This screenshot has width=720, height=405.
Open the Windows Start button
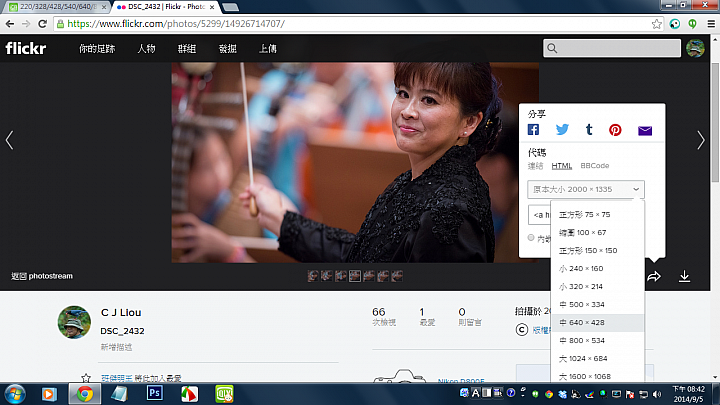point(15,394)
